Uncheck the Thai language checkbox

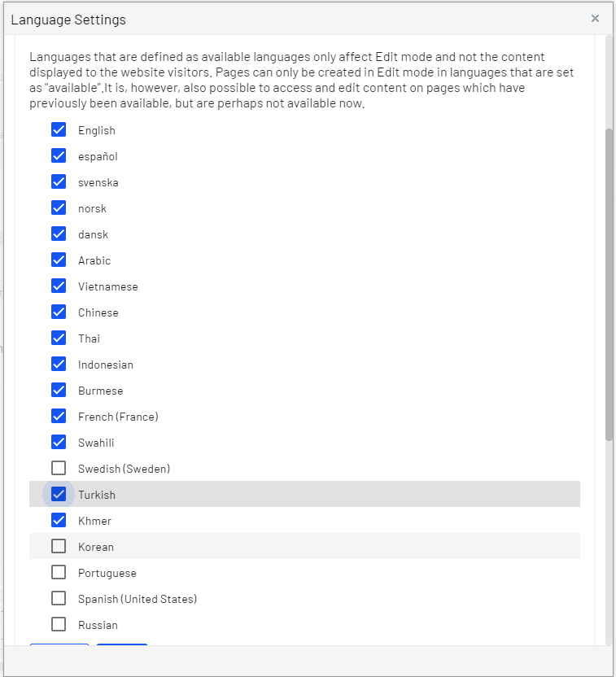tap(59, 338)
